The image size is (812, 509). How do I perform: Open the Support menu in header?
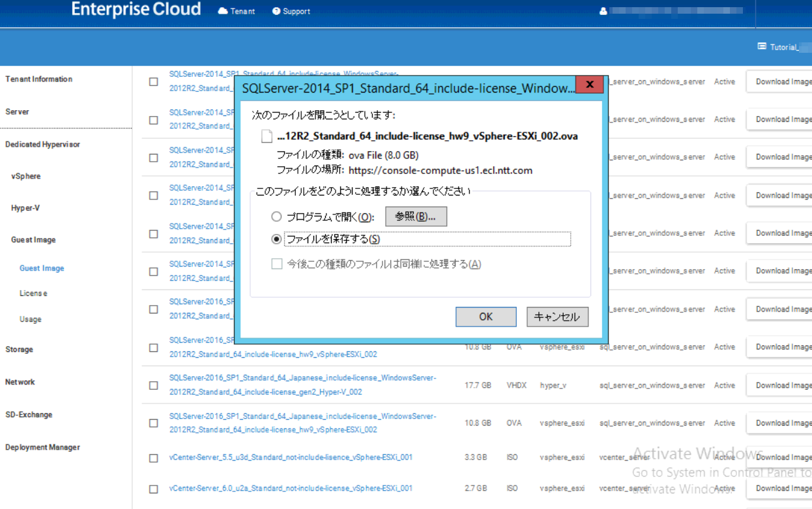pos(291,11)
